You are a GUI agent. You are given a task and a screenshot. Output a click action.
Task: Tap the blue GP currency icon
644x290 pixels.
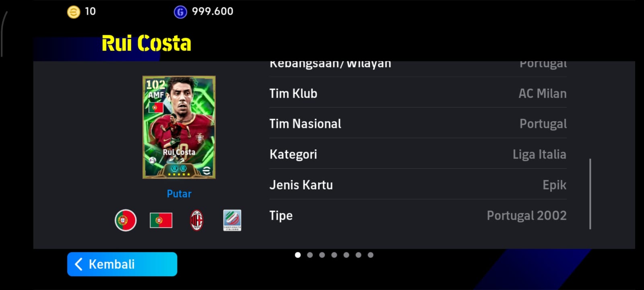pos(180,12)
